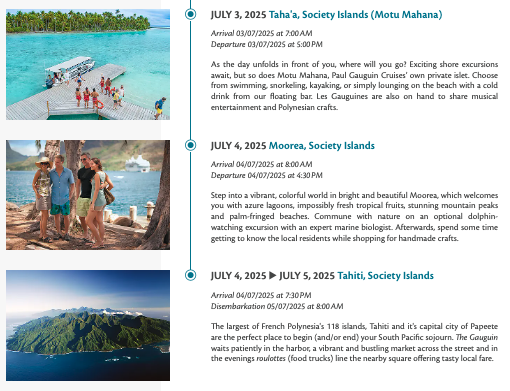Click the Motu Mahana pier photo
The width and height of the screenshot is (510, 391).
pyautogui.click(x=88, y=64)
